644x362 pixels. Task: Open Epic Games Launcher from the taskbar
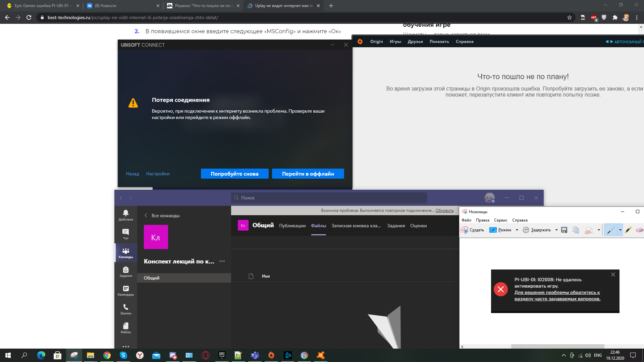(222, 355)
